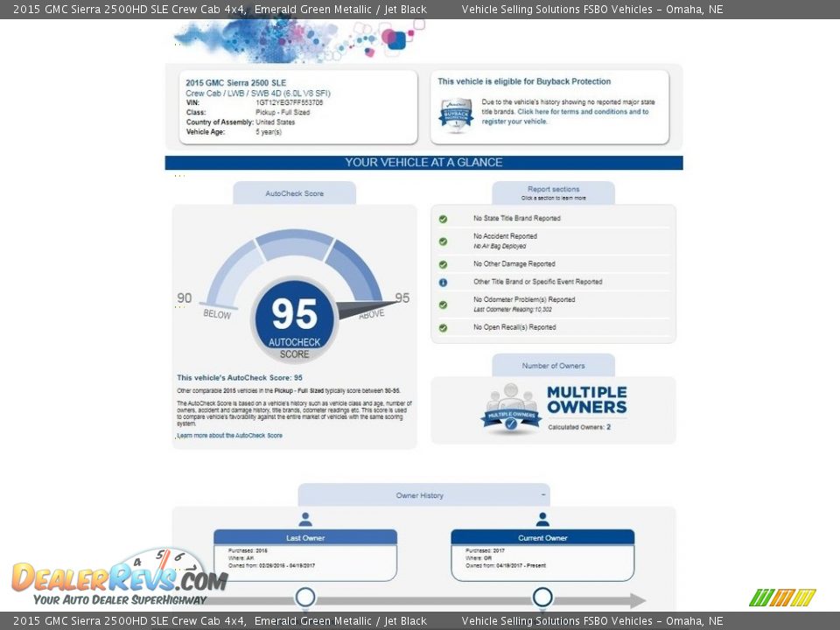
Task: Click blue info icon for Other Title Brand
Action: pyautogui.click(x=443, y=283)
